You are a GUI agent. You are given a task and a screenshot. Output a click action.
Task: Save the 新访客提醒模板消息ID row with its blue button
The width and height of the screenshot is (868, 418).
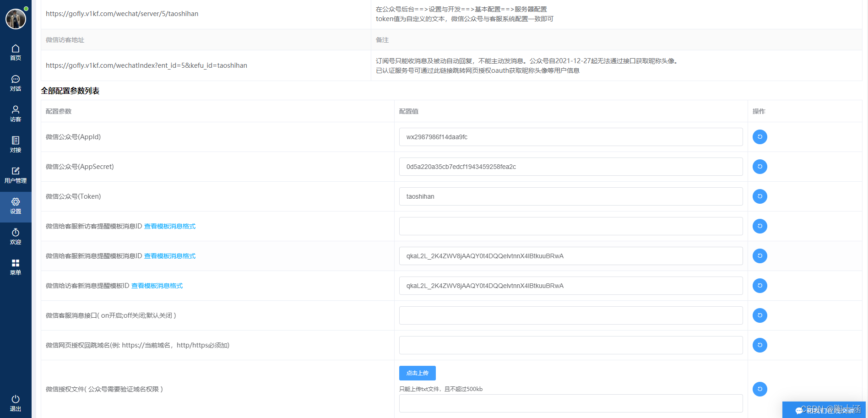coord(760,226)
